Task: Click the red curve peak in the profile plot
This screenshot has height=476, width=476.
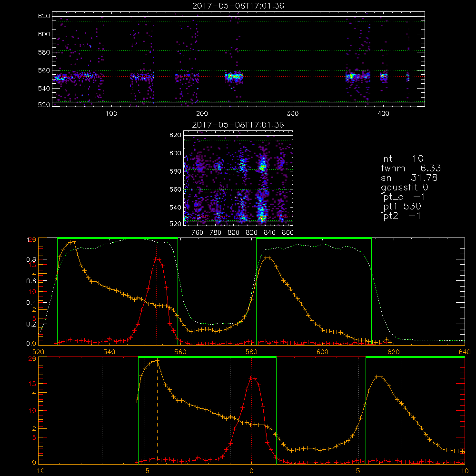Action: (x=157, y=258)
